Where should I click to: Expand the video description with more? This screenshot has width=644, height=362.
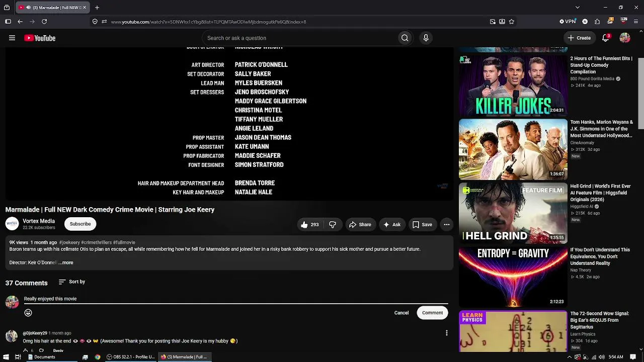coord(65,262)
